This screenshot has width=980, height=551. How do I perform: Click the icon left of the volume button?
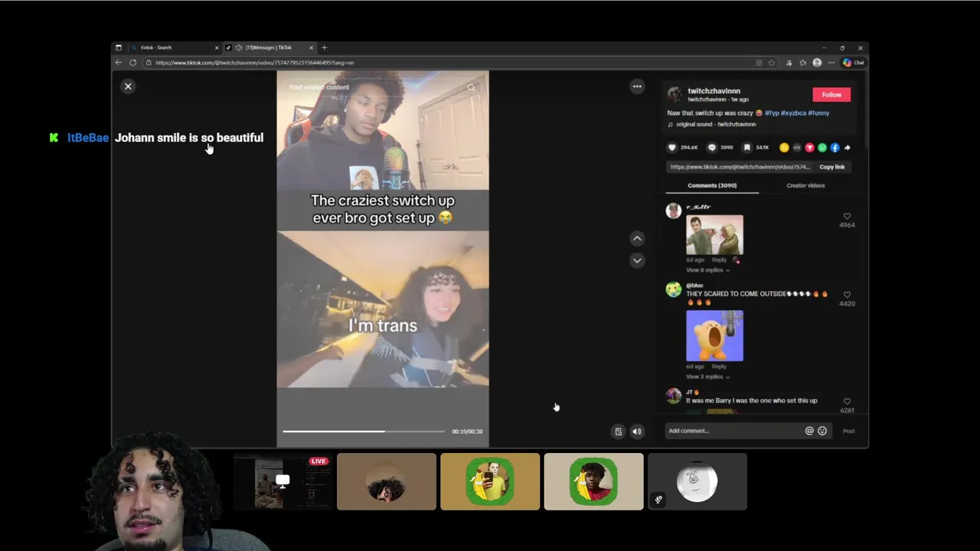pyautogui.click(x=619, y=432)
